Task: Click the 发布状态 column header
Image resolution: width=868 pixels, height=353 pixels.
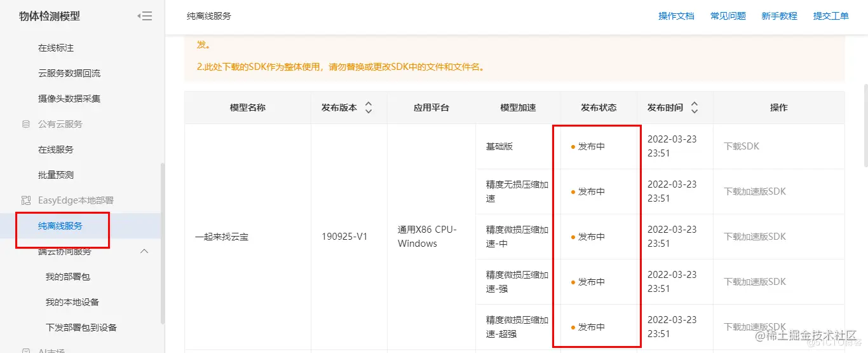Action: [599, 107]
